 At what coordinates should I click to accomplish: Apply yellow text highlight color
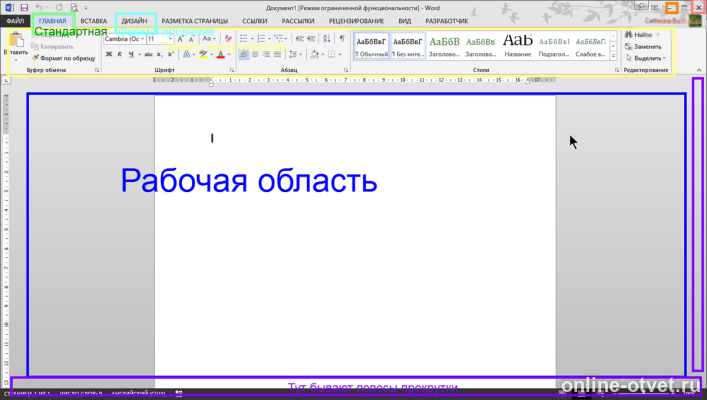click(203, 55)
